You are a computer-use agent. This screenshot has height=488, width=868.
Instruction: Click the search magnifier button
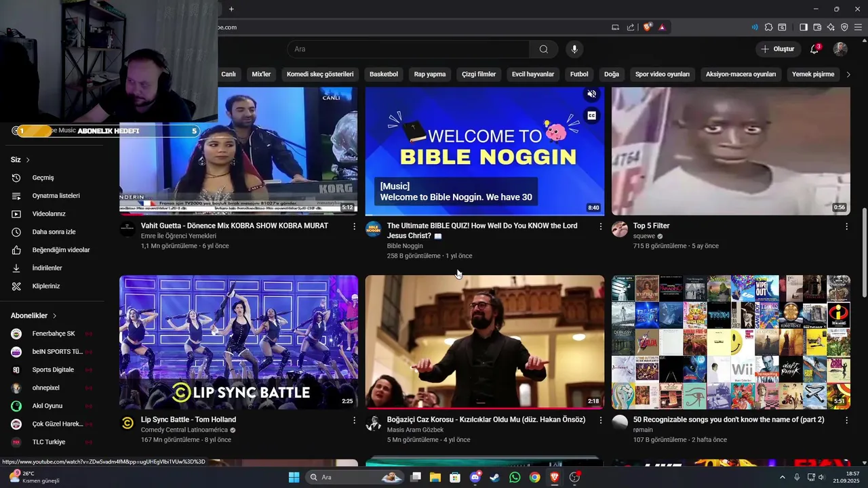click(x=544, y=49)
